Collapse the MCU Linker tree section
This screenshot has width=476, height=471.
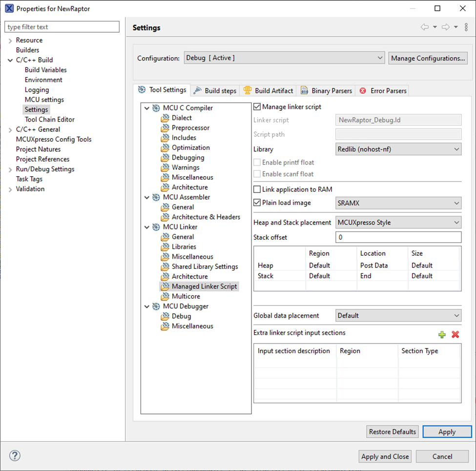(146, 226)
